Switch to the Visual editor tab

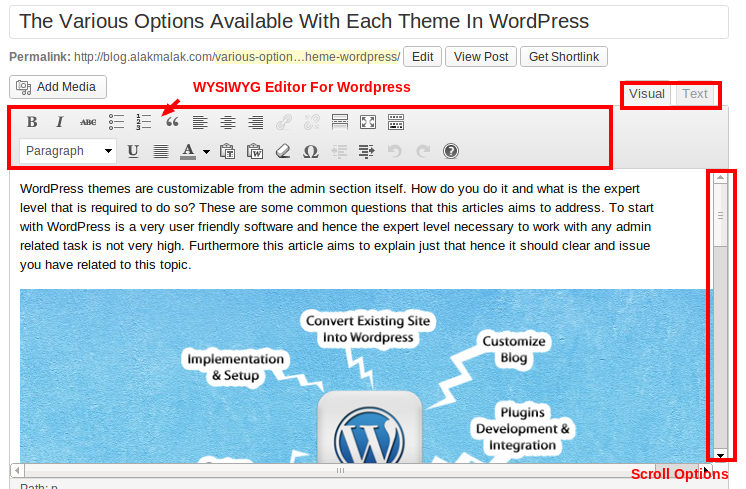coord(647,94)
